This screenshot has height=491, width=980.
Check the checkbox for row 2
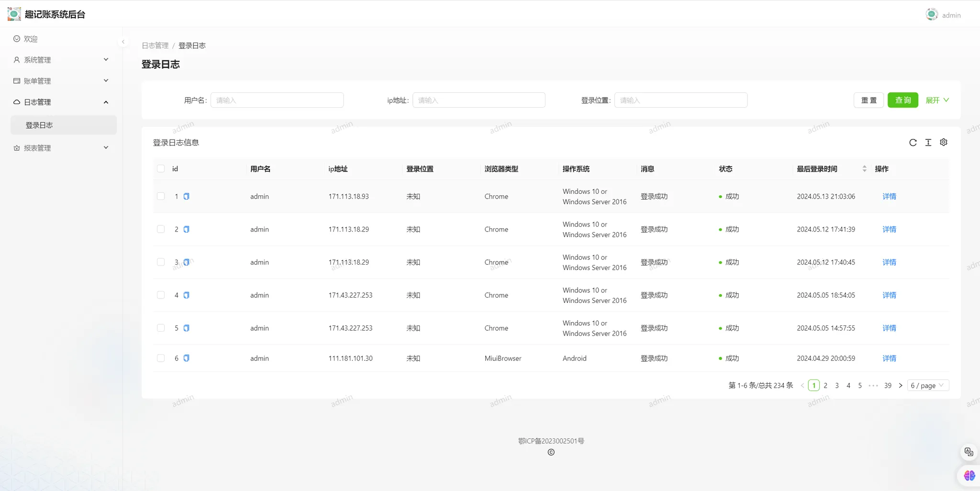click(x=161, y=229)
